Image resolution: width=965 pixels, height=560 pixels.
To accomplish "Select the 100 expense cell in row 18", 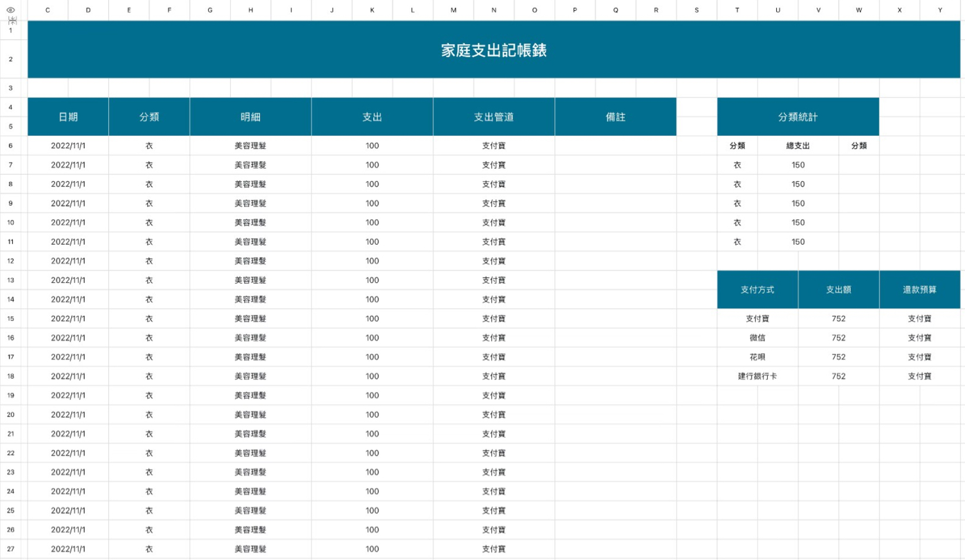I will [x=372, y=376].
